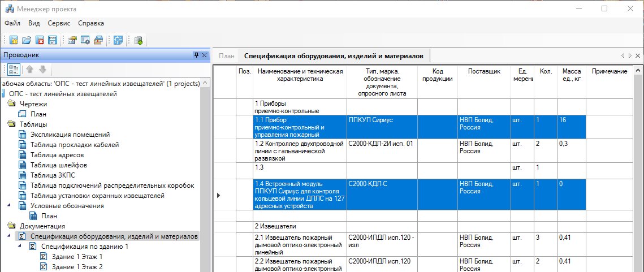Image resolution: width=644 pixels, height=272 pixels.
Task: Click the move up arrow in Проводник
Action: click(x=29, y=69)
